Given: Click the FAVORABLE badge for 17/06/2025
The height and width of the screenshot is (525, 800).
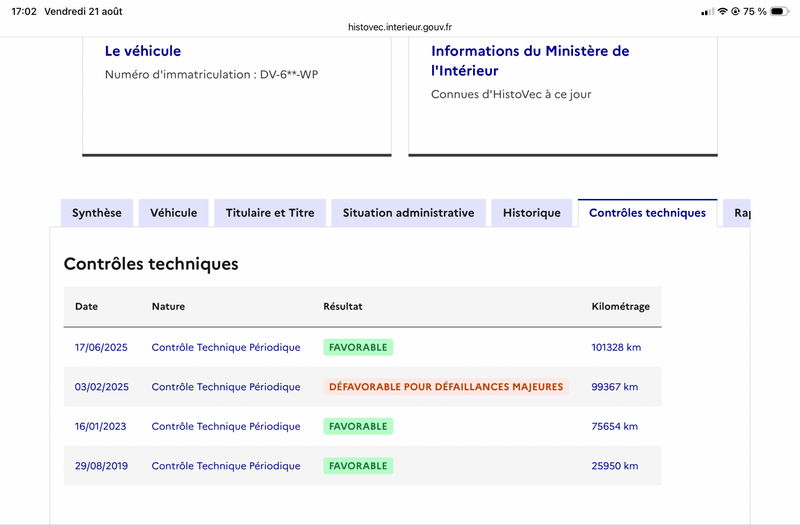Looking at the screenshot, I should pos(358,347).
